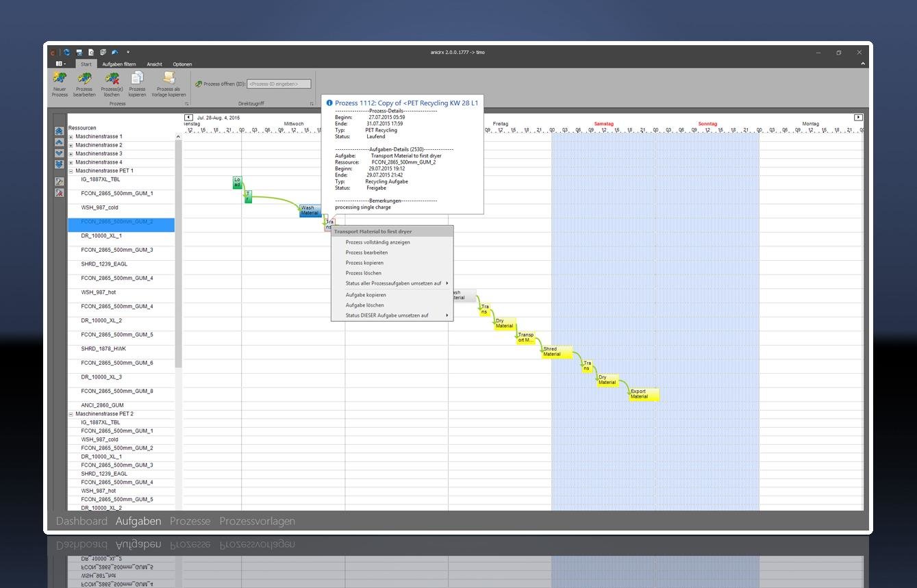Open the Aufgaben filtern ribbon tab
917x588 pixels.
[119, 64]
